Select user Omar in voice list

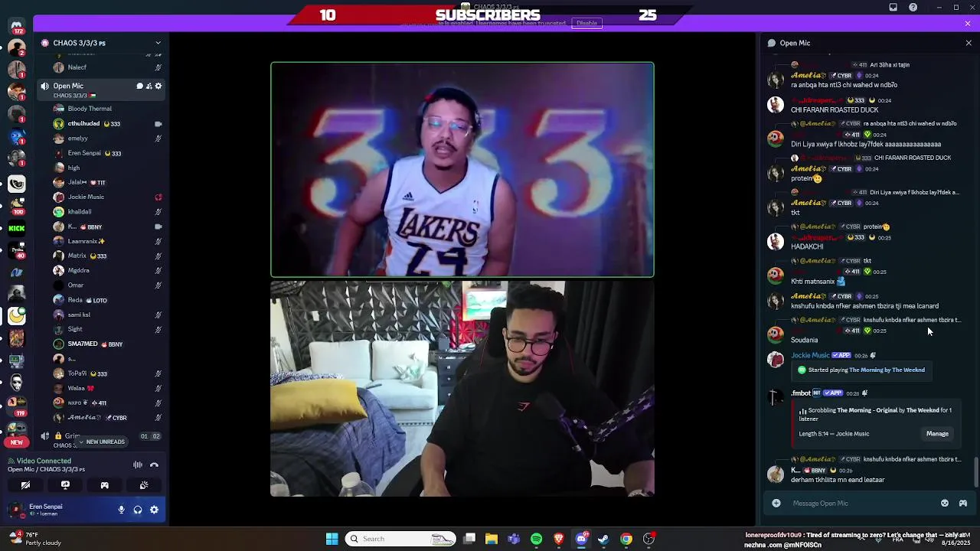(107, 285)
